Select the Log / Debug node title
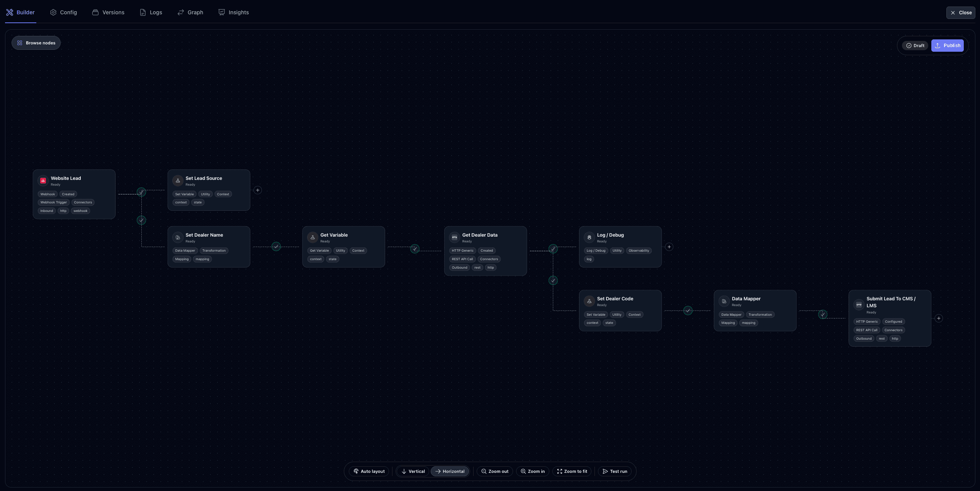 point(610,235)
